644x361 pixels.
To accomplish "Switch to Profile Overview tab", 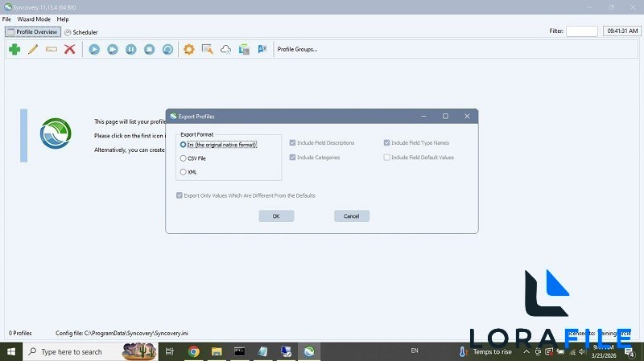I will 33,32.
